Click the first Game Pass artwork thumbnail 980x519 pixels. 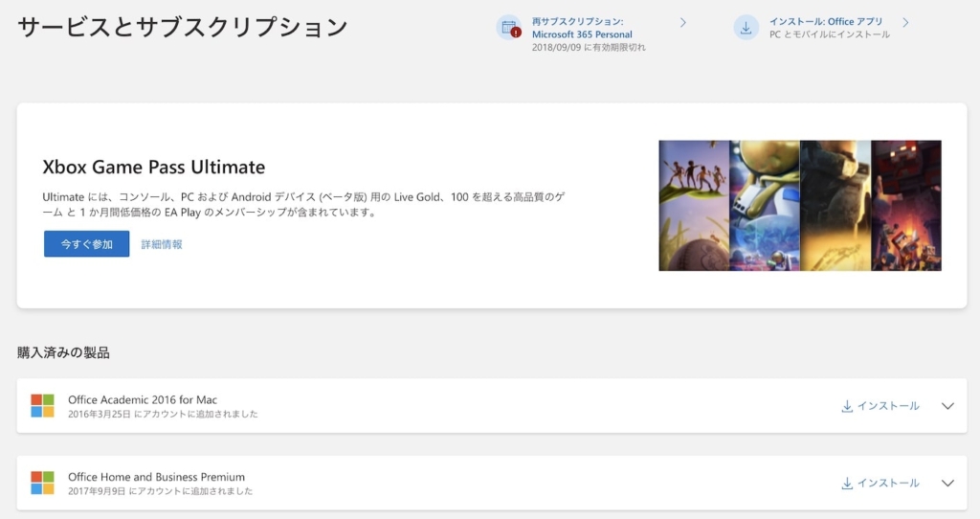(694, 206)
